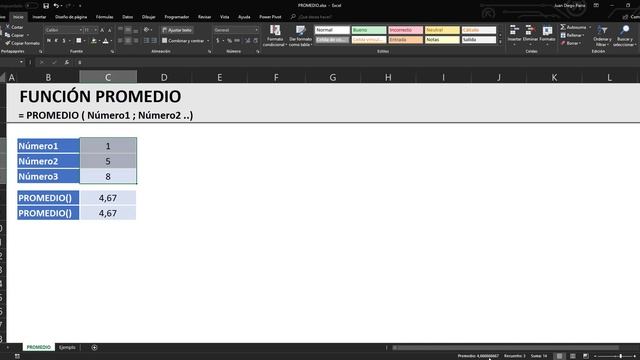640x360 pixels.
Task: Toggle Ajustar texto wrap option
Action: [177, 30]
